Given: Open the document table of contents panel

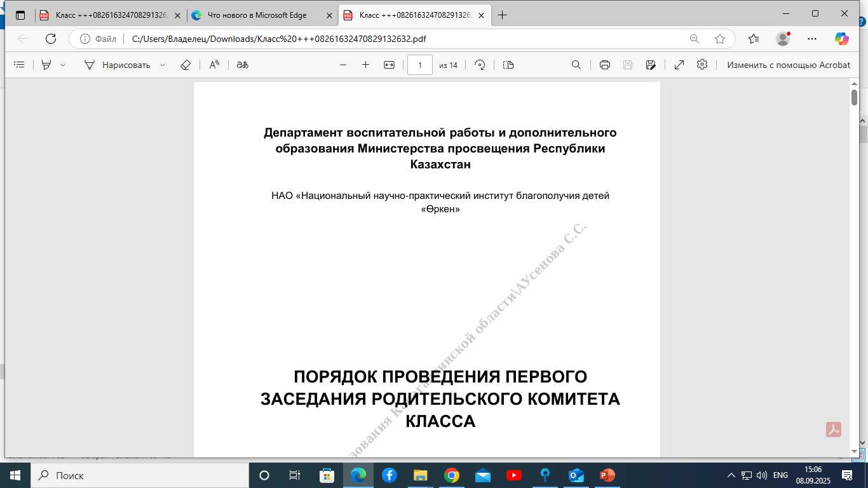Looking at the screenshot, I should [18, 64].
